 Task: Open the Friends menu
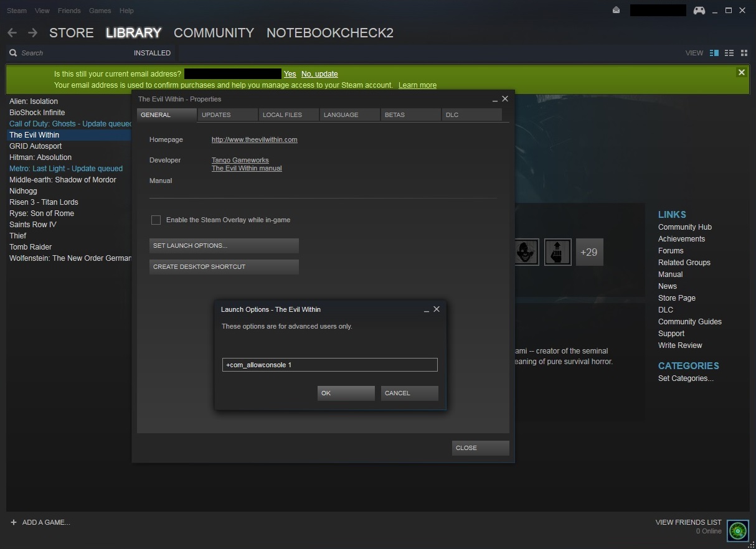[x=69, y=11]
